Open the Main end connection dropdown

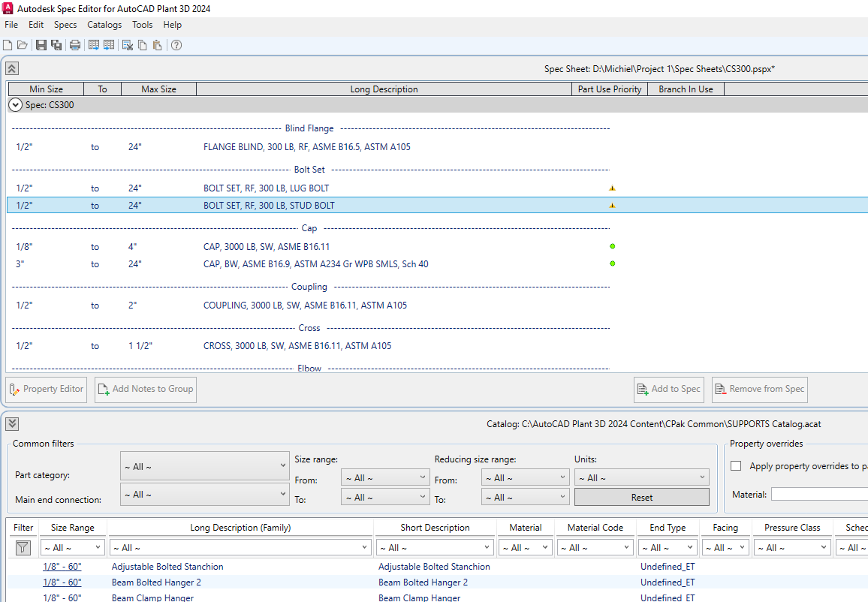(204, 494)
